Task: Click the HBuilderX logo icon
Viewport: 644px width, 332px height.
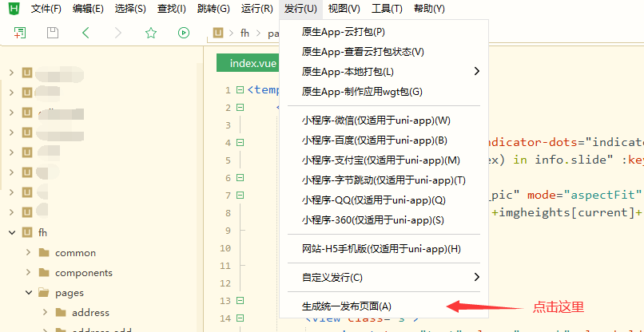Action: [14, 9]
